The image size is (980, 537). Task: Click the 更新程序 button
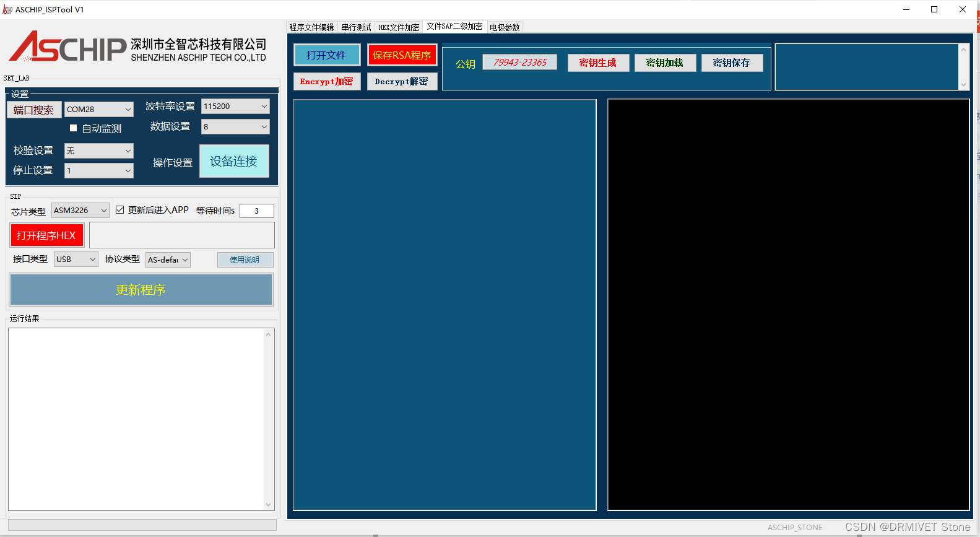[141, 289]
